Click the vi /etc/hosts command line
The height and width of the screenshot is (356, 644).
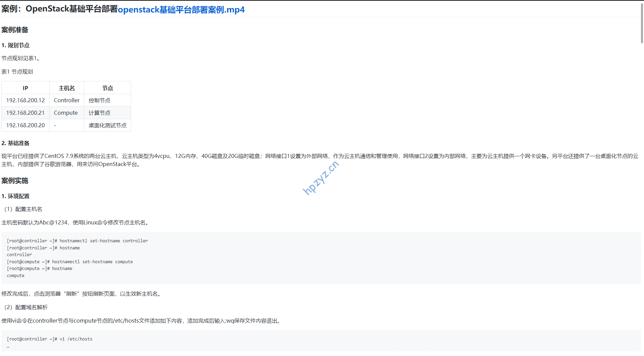click(50, 339)
